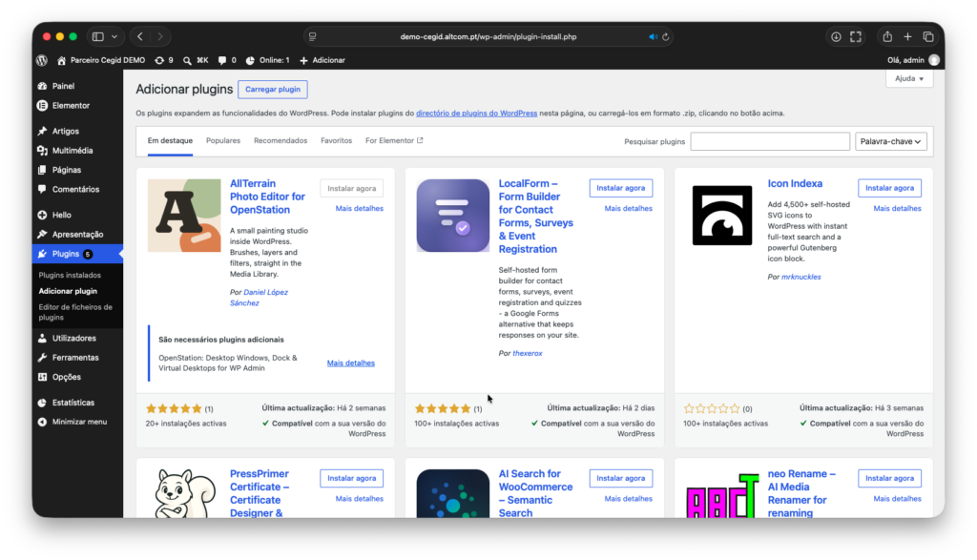Open AllTerrain Photo Editor title link

click(267, 197)
